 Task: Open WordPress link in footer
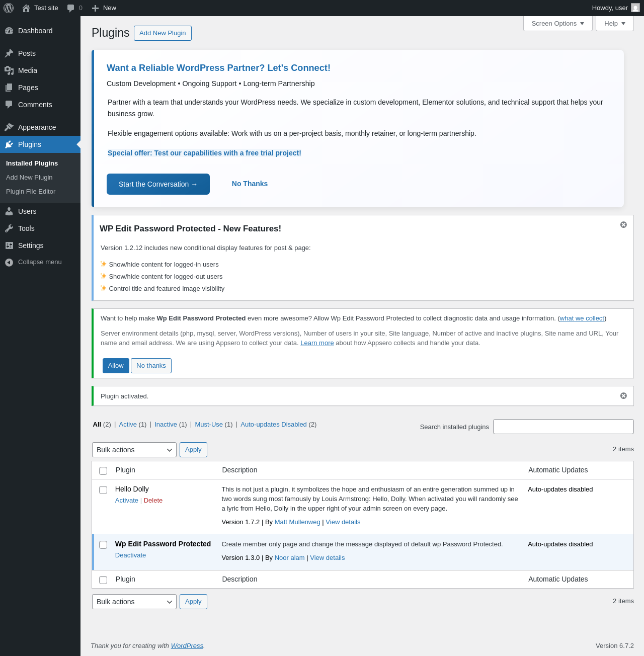(x=187, y=646)
